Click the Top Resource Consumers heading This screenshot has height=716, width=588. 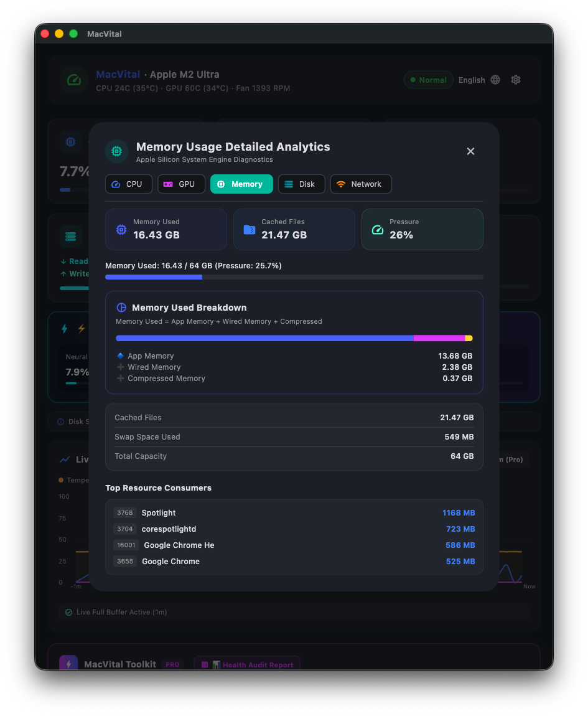(x=159, y=488)
